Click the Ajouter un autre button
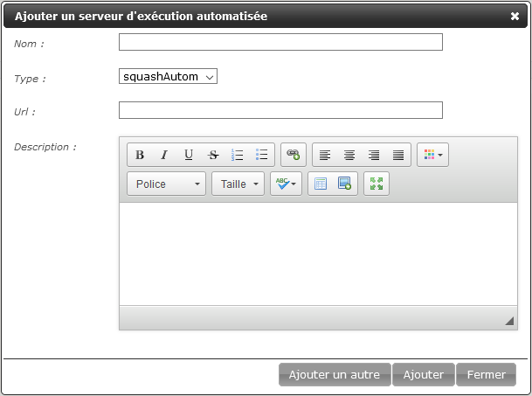This screenshot has width=532, height=396. (334, 374)
